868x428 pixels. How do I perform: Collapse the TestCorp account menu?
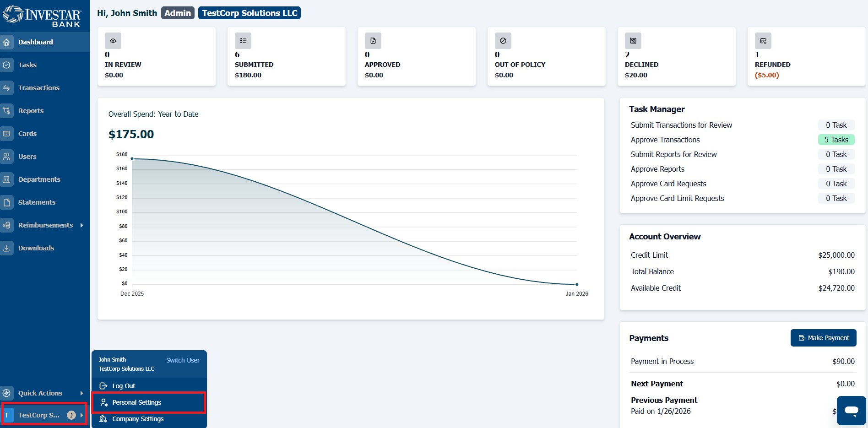pos(44,415)
